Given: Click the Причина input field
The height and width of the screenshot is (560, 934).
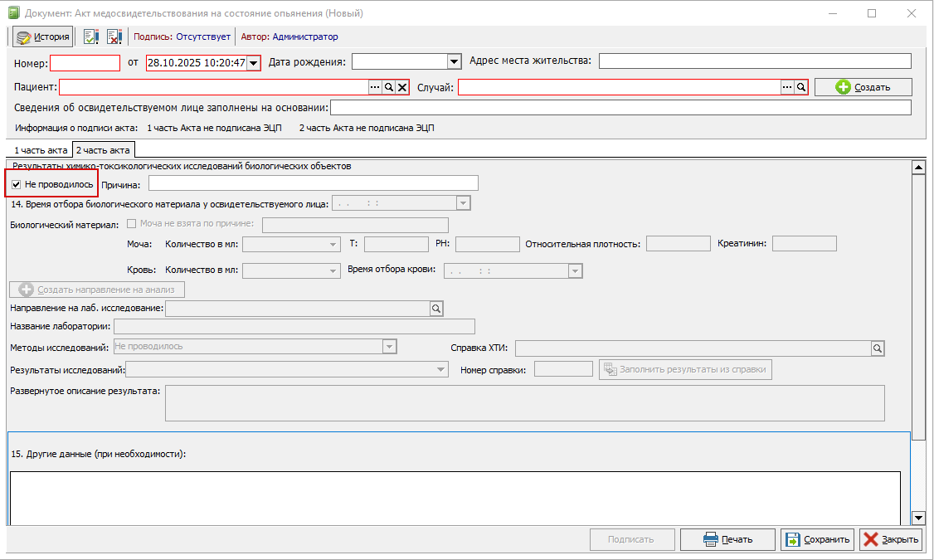Looking at the screenshot, I should point(313,183).
